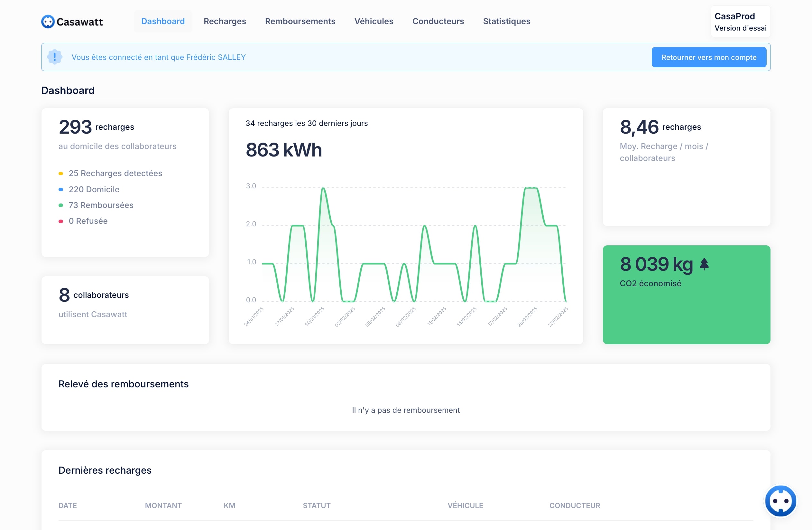The image size is (812, 530).
Task: Click the tree icon beside 8 039 kg
Action: (x=704, y=264)
